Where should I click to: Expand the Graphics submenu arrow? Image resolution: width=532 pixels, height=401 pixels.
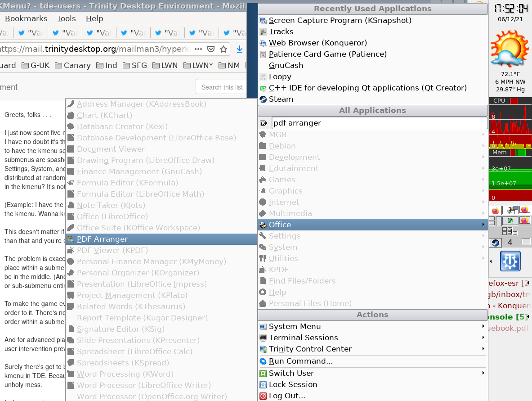[483, 191]
